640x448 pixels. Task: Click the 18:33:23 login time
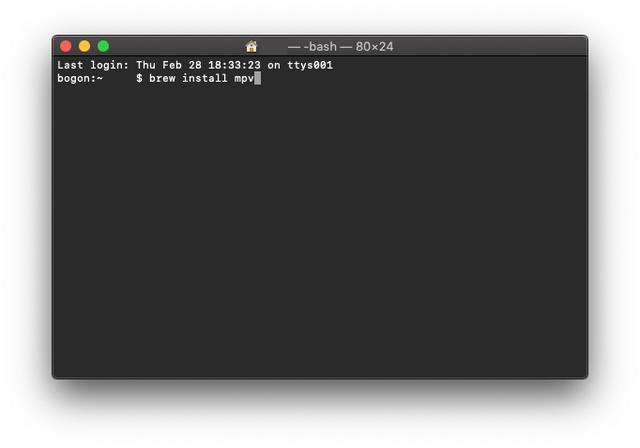[x=234, y=65]
